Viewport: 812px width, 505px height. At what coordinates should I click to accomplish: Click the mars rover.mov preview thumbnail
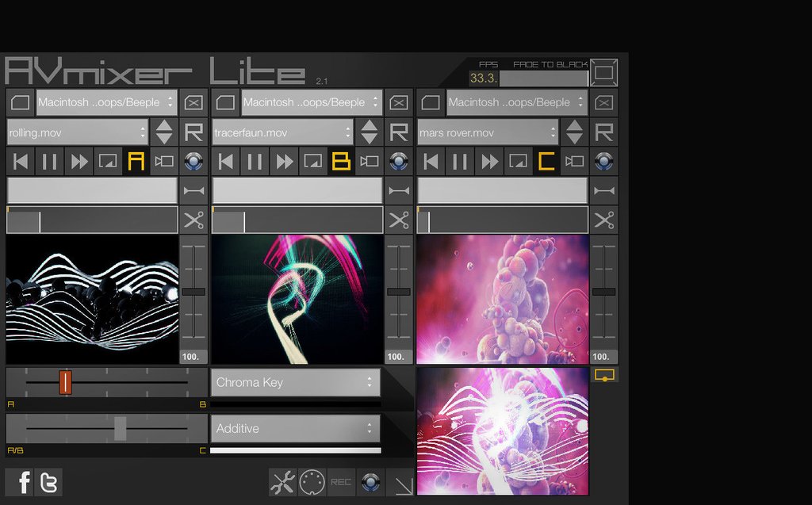[x=503, y=300]
